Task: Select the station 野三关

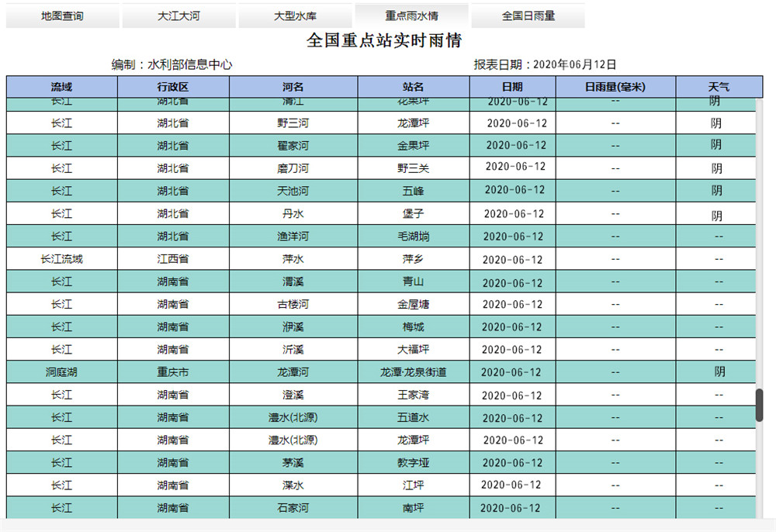Action: pyautogui.click(x=414, y=168)
